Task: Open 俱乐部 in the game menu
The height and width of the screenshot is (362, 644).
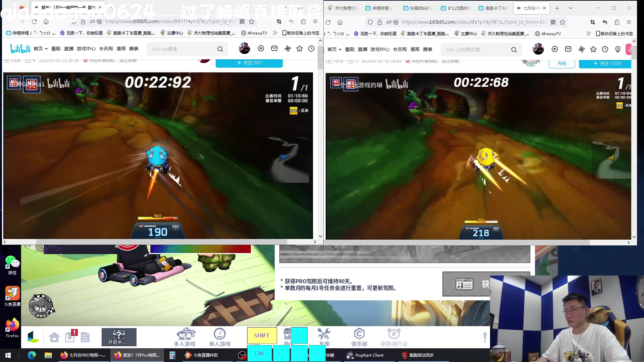Action: [359, 337]
